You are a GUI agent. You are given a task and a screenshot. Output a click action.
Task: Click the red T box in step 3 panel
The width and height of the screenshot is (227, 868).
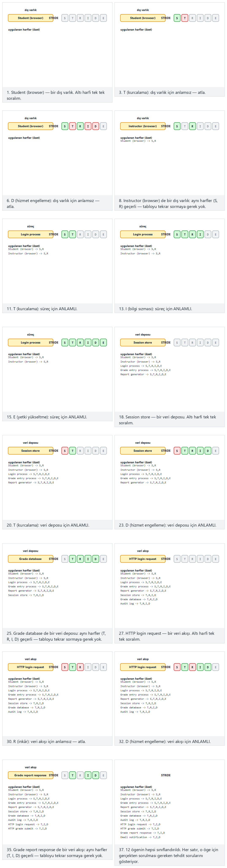click(185, 18)
